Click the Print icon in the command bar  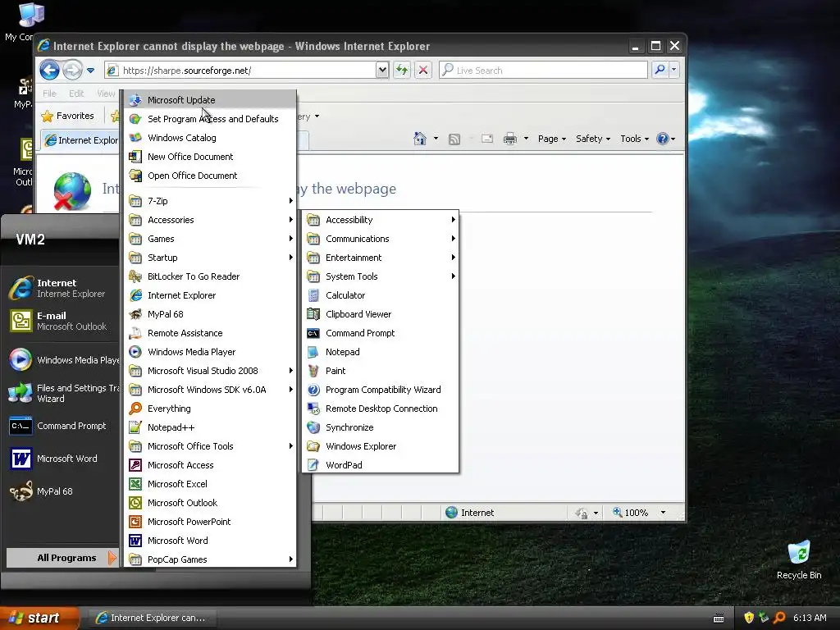click(x=510, y=139)
